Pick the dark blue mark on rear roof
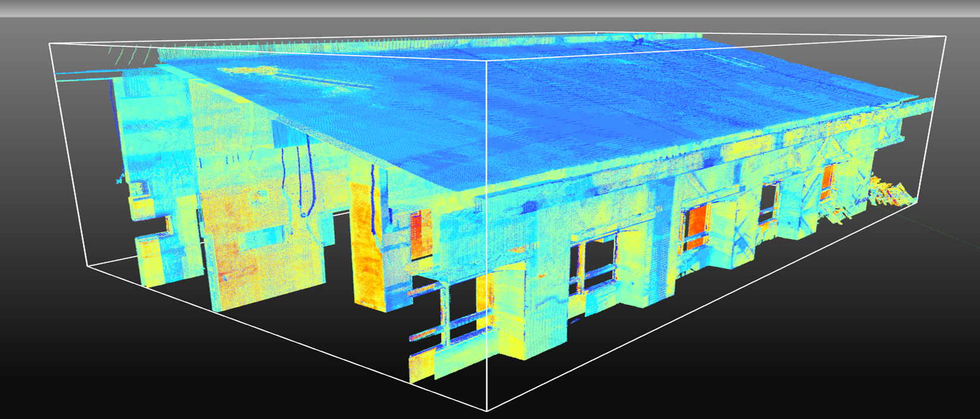This screenshot has height=419, width=980. pyautogui.click(x=639, y=42)
